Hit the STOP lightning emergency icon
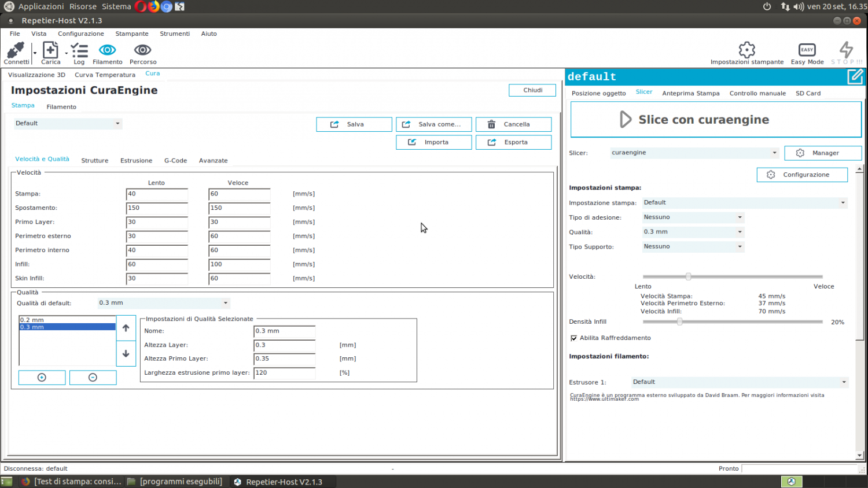 coord(846,50)
